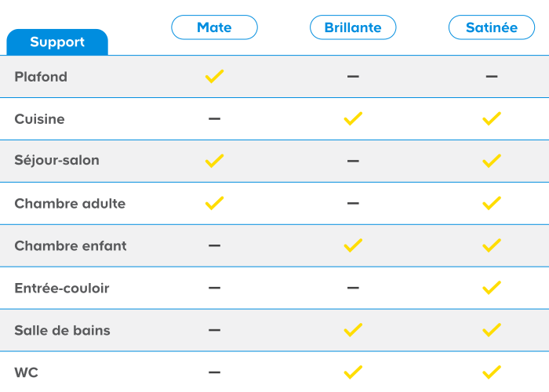Click the Entrée-couloir row label
The width and height of the screenshot is (549, 392).
coord(62,288)
